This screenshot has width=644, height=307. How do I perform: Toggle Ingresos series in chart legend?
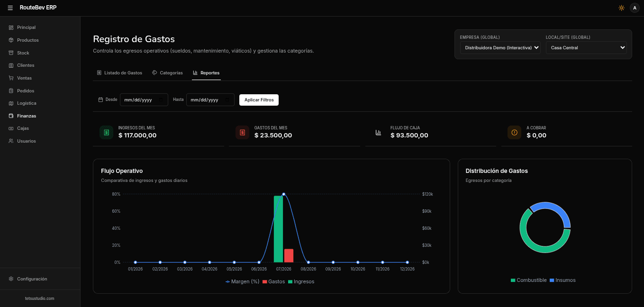[301, 281]
